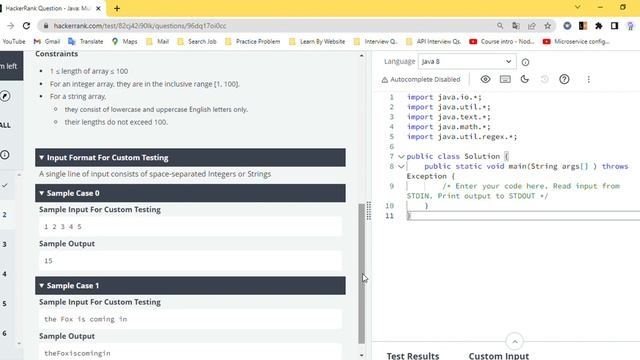The height and width of the screenshot is (360, 640).
Task: Click problem panel scroll down arrow
Action: (362, 356)
